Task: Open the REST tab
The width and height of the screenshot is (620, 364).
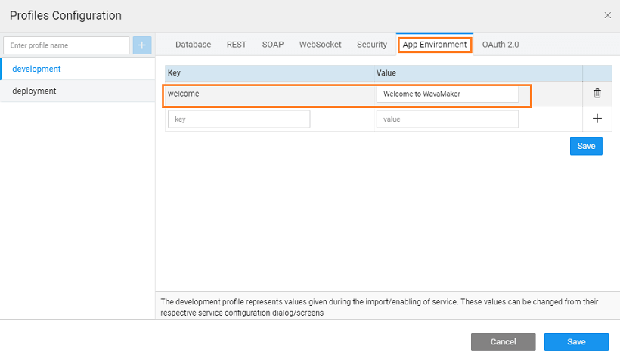Action: tap(237, 45)
